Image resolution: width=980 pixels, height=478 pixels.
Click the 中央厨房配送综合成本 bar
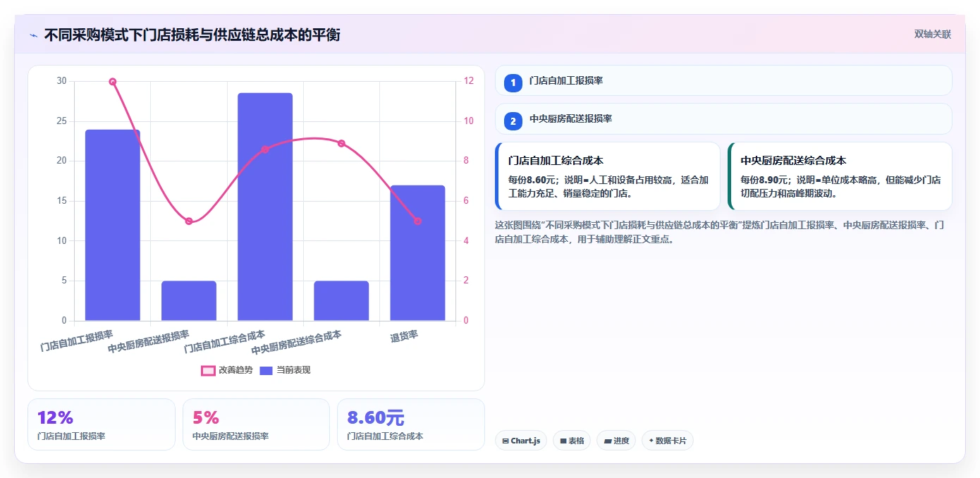[x=341, y=301]
